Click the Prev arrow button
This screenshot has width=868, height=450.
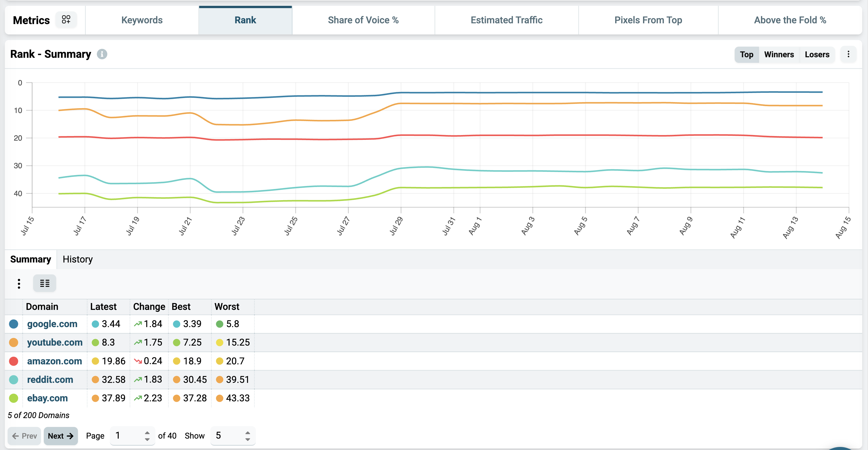pos(24,436)
